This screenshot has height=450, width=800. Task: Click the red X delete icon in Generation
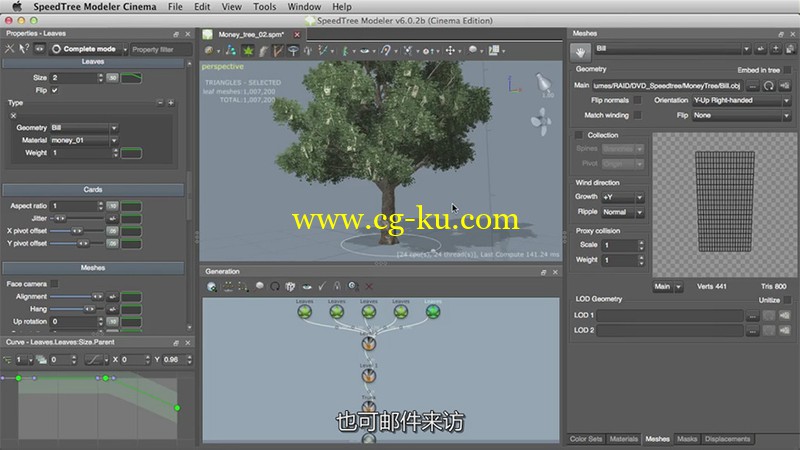click(369, 287)
